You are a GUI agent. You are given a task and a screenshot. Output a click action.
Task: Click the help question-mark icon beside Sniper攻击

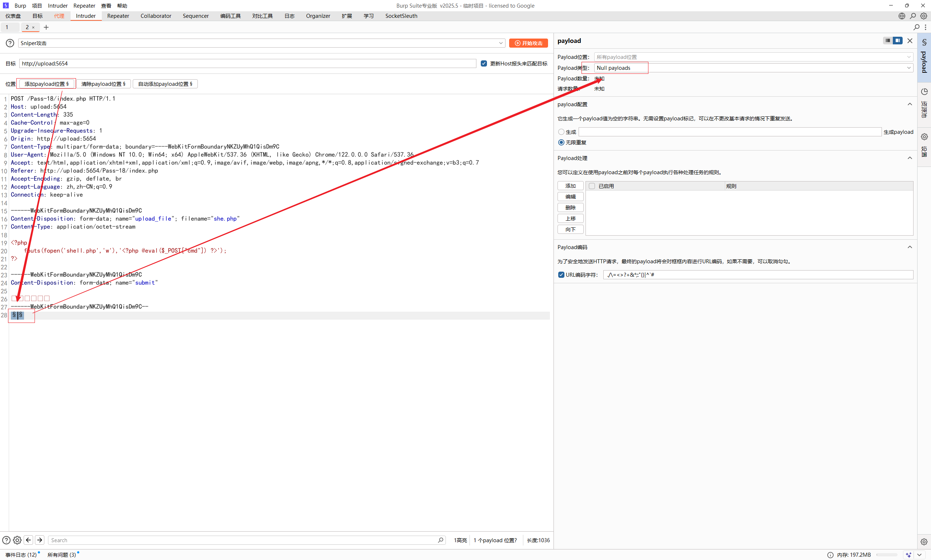tap(9, 43)
